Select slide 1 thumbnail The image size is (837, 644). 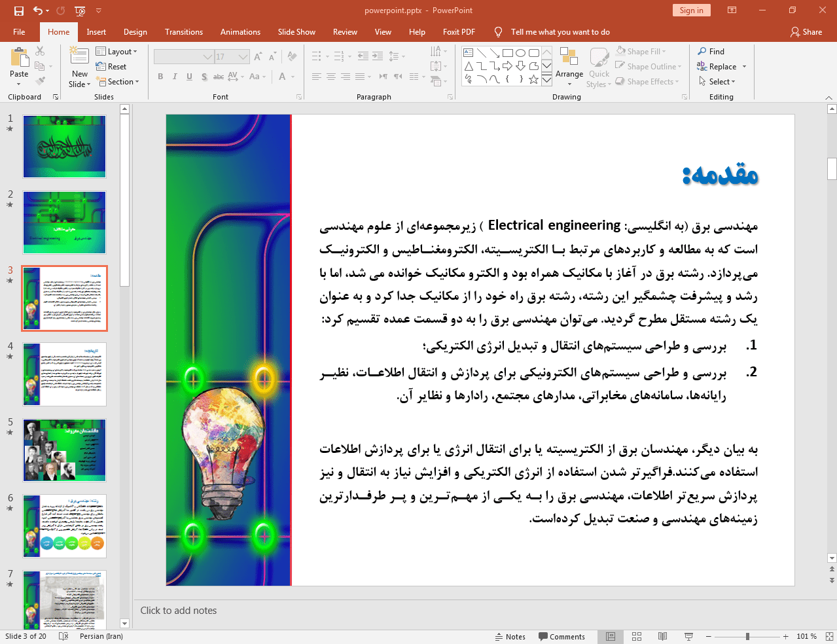coord(64,147)
